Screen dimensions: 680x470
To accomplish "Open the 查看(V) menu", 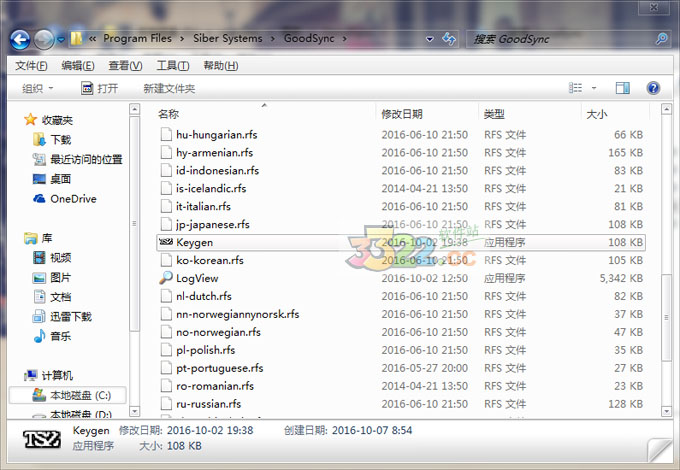I will pos(125,65).
